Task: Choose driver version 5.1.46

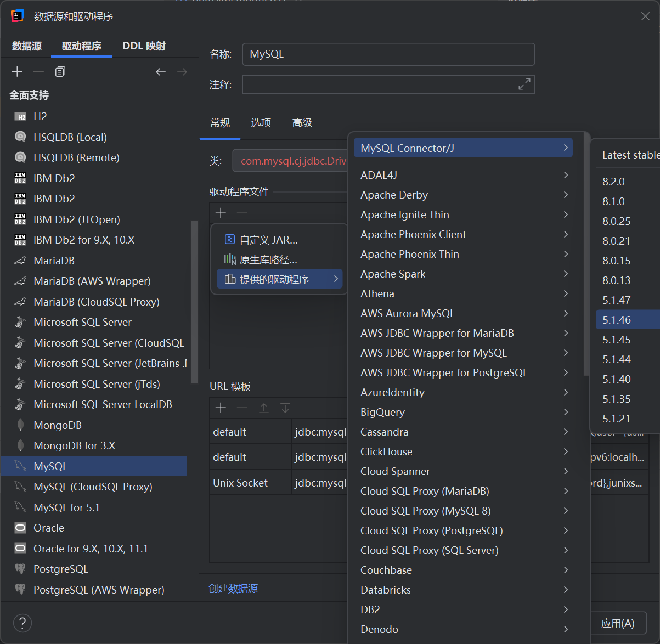Action: pos(628,320)
